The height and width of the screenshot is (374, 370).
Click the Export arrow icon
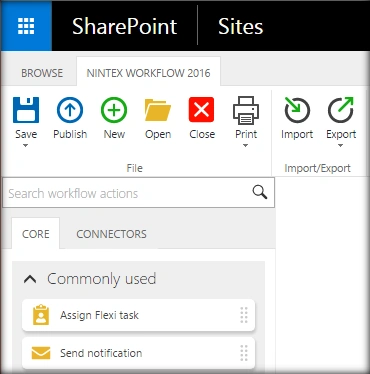[x=341, y=110]
